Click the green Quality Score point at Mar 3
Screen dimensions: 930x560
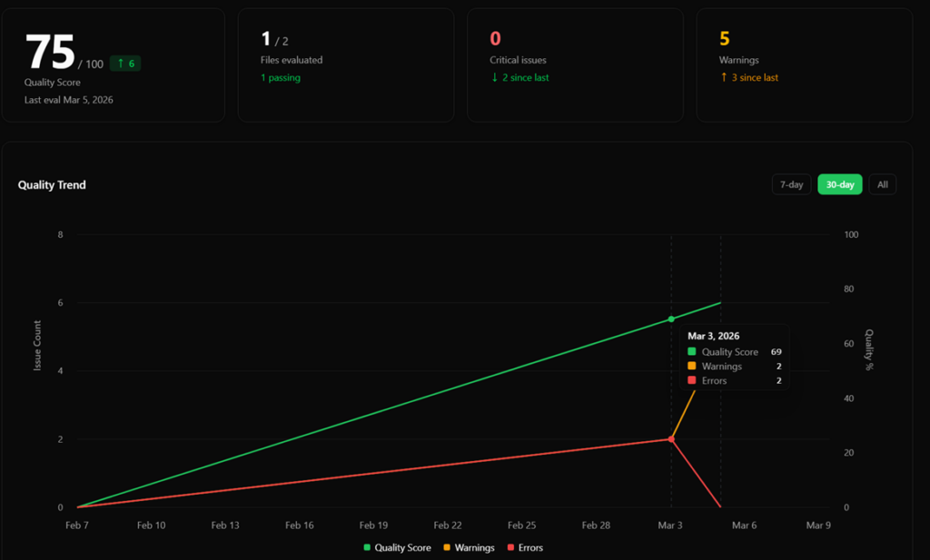pos(671,319)
